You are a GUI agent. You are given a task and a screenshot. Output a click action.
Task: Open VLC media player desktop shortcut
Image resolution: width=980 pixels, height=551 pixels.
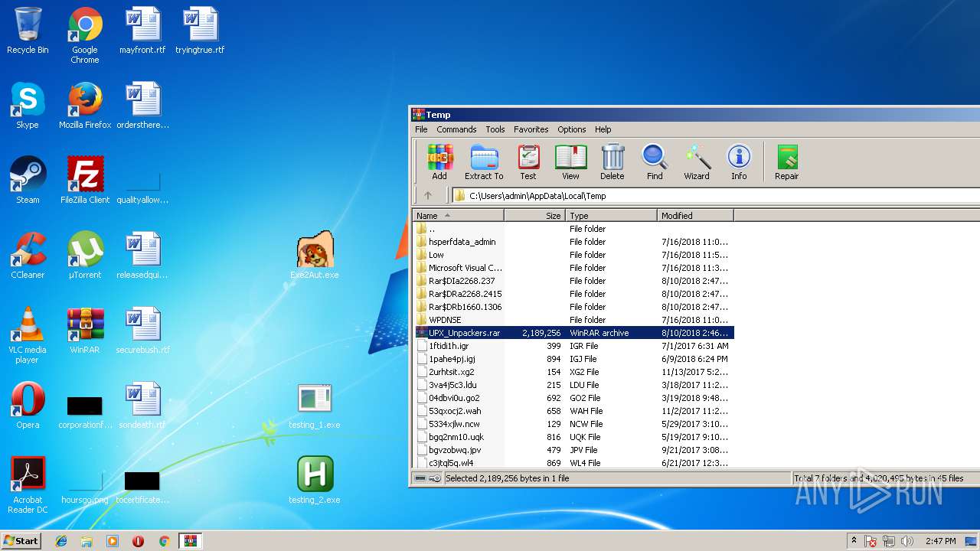(28, 335)
